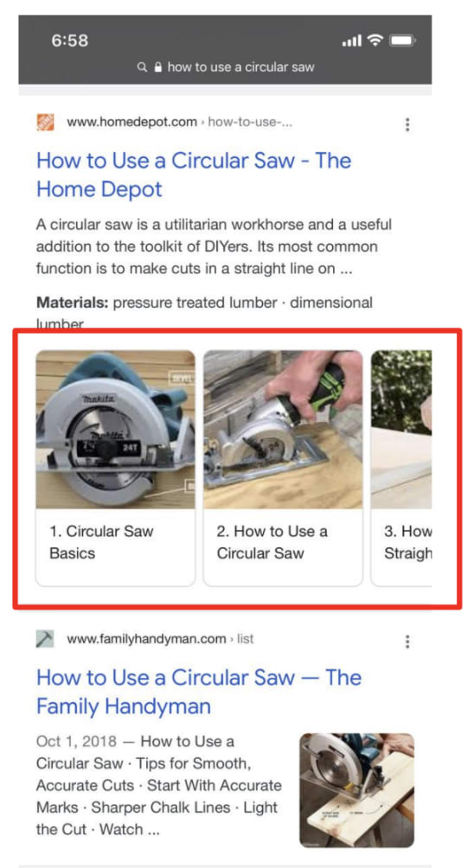Open How to Use a Circular Saw Home Depot link
474x868 pixels.
click(194, 175)
